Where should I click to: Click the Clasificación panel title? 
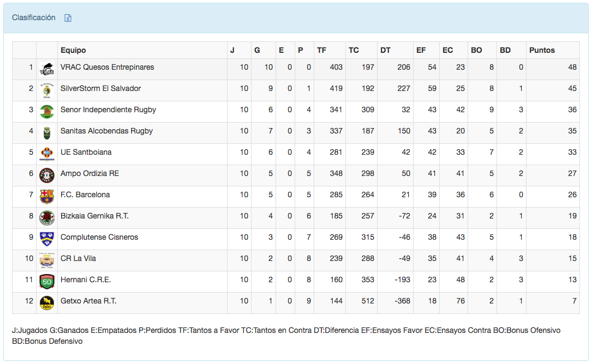[x=34, y=17]
